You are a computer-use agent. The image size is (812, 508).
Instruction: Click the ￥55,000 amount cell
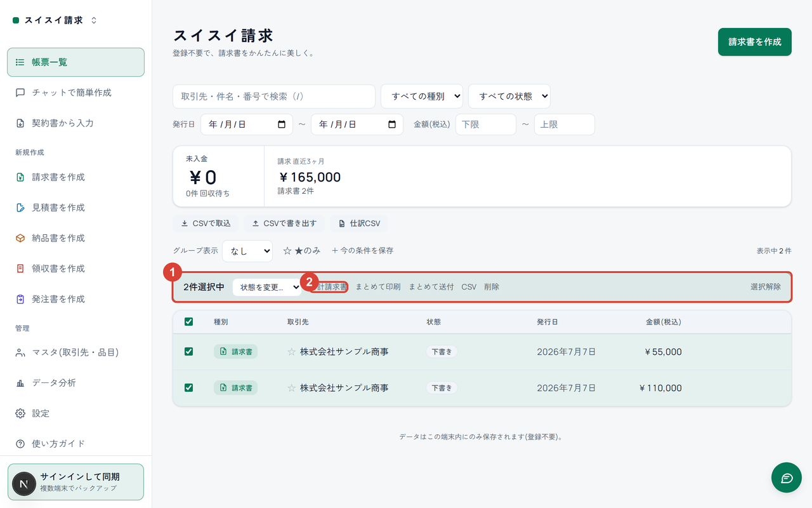(663, 352)
